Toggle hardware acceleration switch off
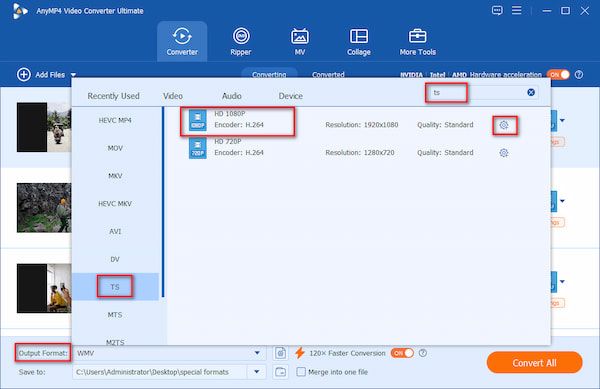Image resolution: width=600 pixels, height=389 pixels. pyautogui.click(x=558, y=75)
